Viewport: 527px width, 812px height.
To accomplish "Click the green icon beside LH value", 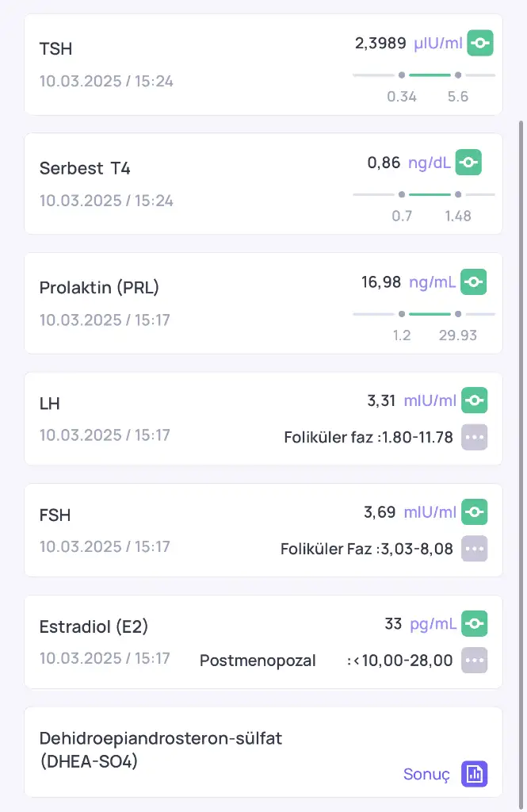I will pos(475,400).
